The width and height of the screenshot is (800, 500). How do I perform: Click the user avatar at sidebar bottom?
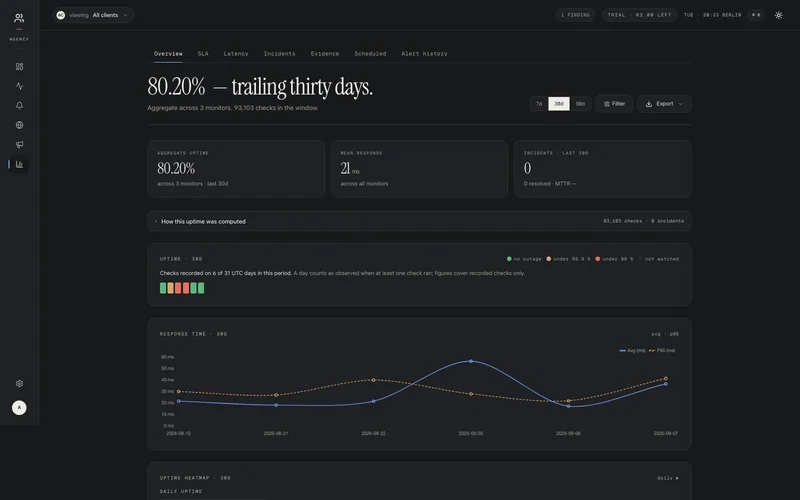pyautogui.click(x=19, y=407)
